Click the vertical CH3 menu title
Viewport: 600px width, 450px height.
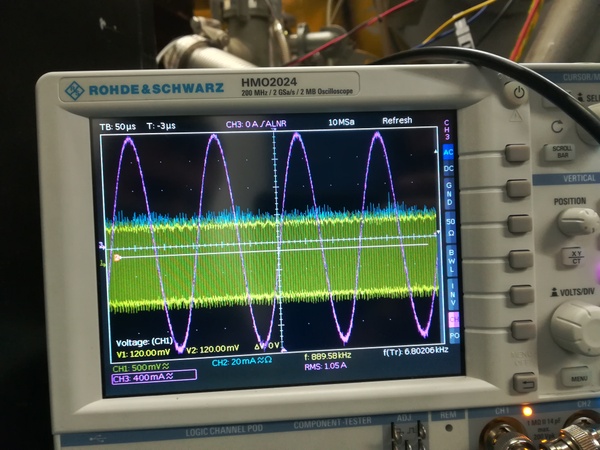point(447,130)
